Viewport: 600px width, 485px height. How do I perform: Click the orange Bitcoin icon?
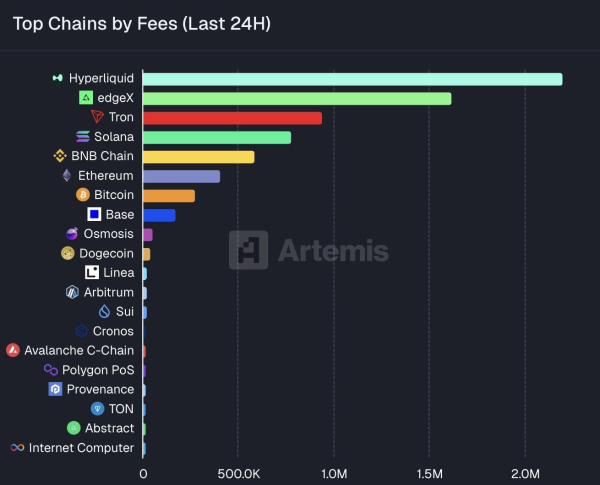pyautogui.click(x=83, y=195)
